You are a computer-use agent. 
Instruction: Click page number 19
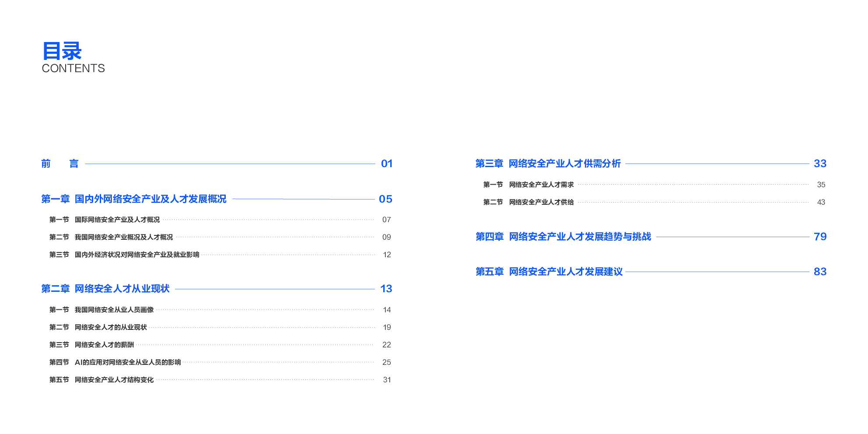[x=387, y=327]
